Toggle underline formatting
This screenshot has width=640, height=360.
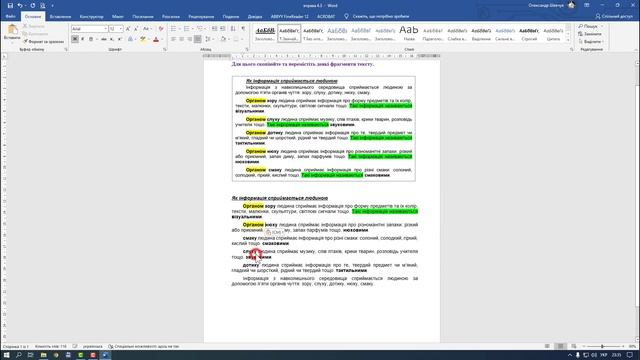click(x=91, y=39)
